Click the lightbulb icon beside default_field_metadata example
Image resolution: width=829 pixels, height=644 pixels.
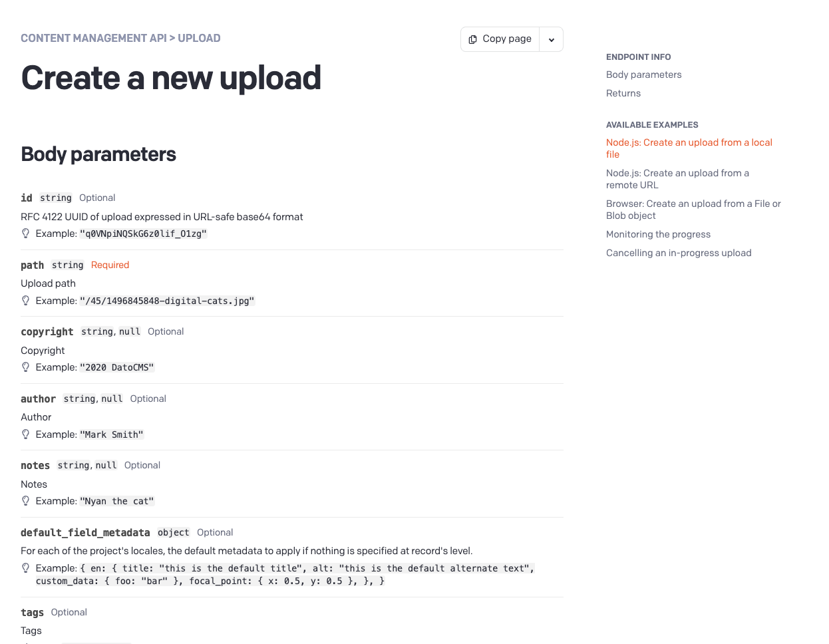[26, 568]
